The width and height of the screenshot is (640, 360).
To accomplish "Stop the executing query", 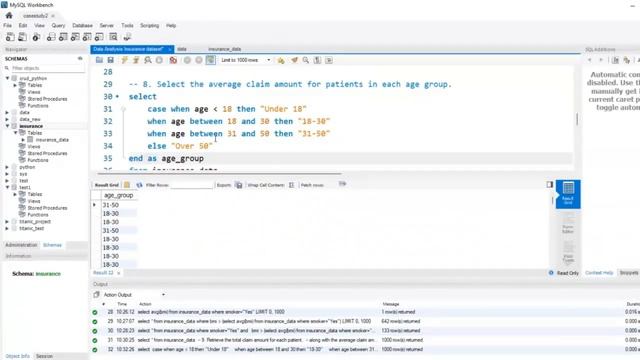I will tap(159, 60).
